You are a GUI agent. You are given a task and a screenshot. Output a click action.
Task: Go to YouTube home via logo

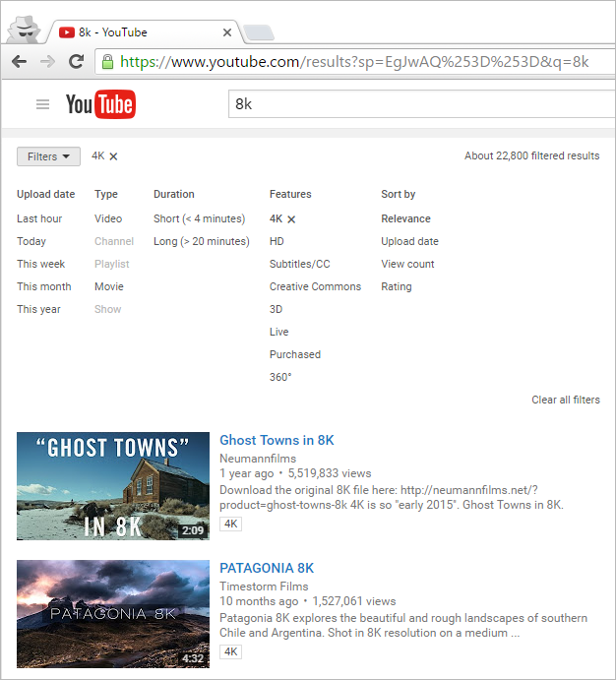click(x=100, y=104)
